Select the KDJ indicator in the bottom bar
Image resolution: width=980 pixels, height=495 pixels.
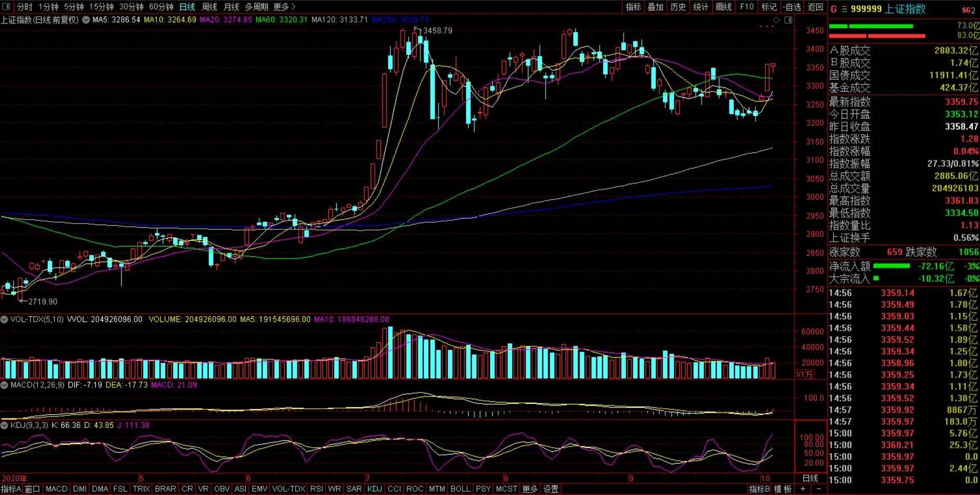point(375,489)
